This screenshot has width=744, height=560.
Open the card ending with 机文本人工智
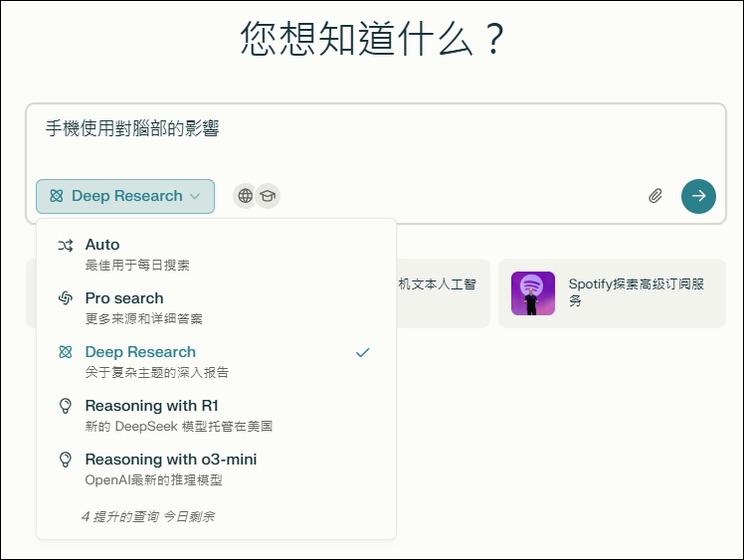point(444,293)
